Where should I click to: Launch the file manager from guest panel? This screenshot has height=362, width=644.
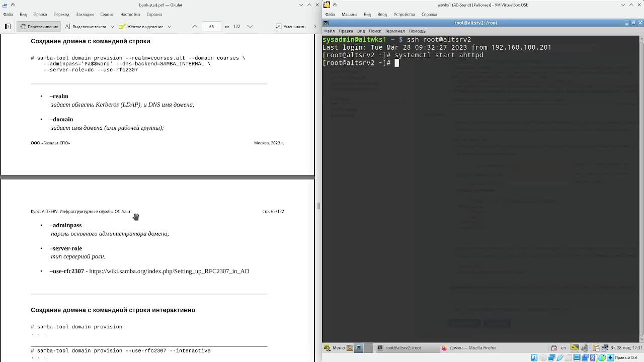coord(350,347)
